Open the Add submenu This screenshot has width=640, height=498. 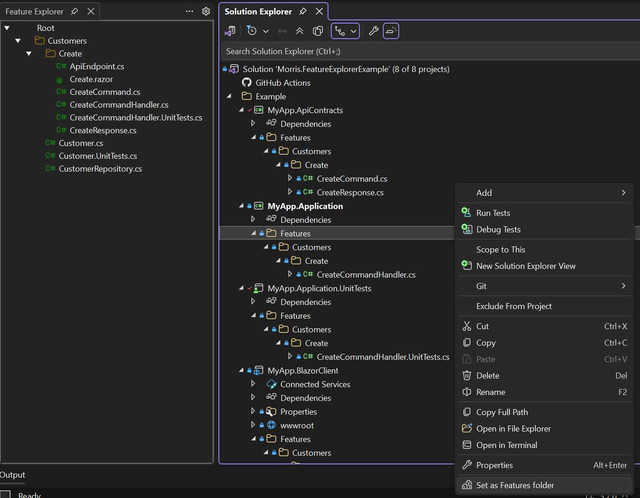click(544, 193)
